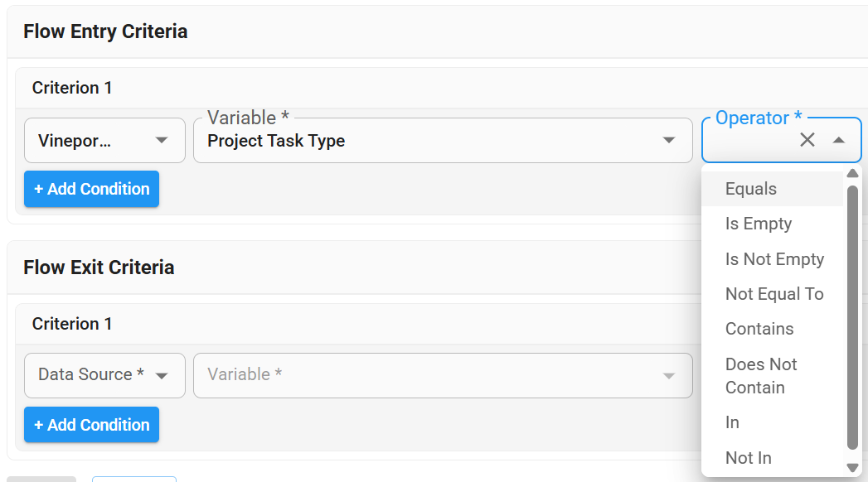Select the Not In operator

(x=748, y=458)
